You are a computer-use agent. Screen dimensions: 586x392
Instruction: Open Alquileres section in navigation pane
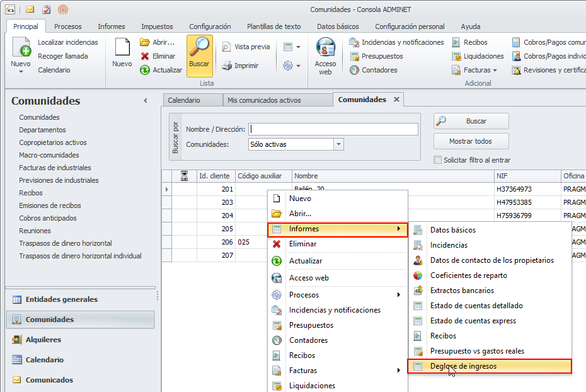43,340
